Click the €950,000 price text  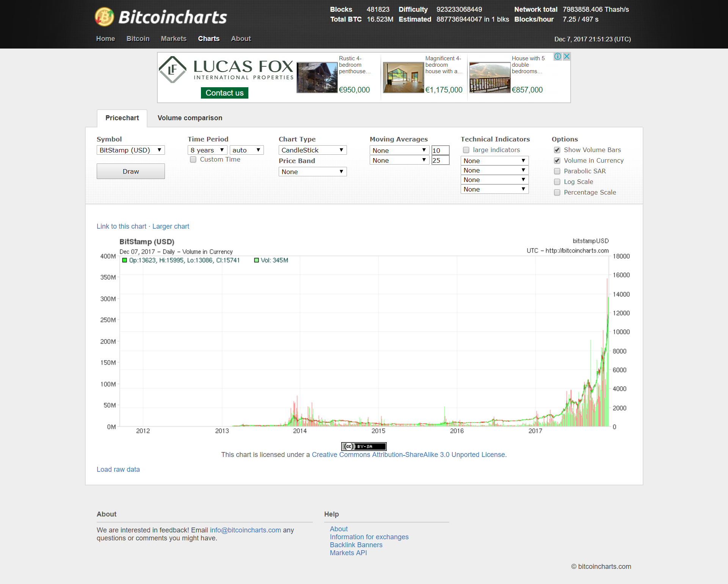354,90
